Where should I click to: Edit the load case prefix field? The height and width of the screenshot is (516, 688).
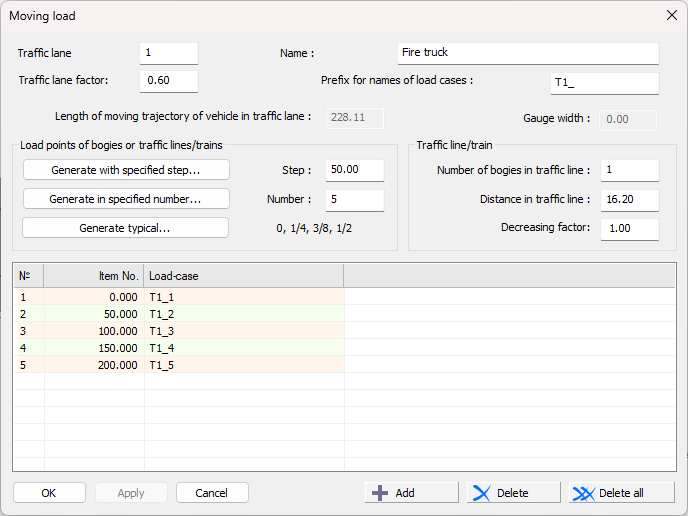coord(604,84)
